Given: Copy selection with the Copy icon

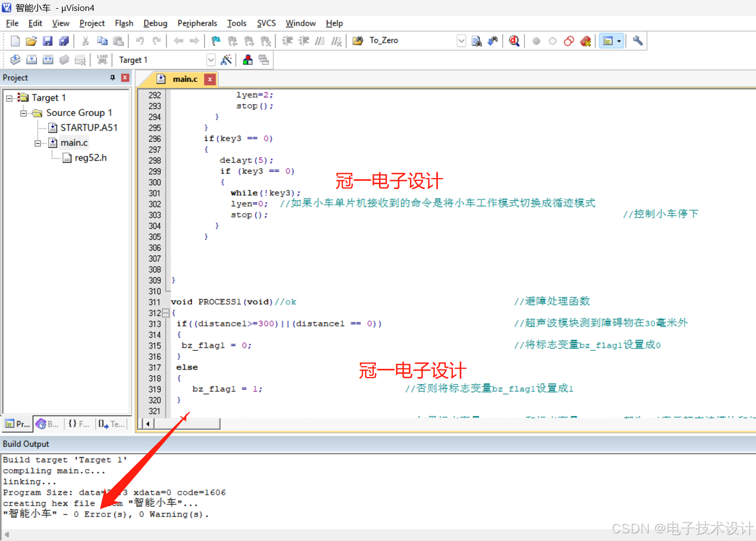Looking at the screenshot, I should [x=102, y=41].
